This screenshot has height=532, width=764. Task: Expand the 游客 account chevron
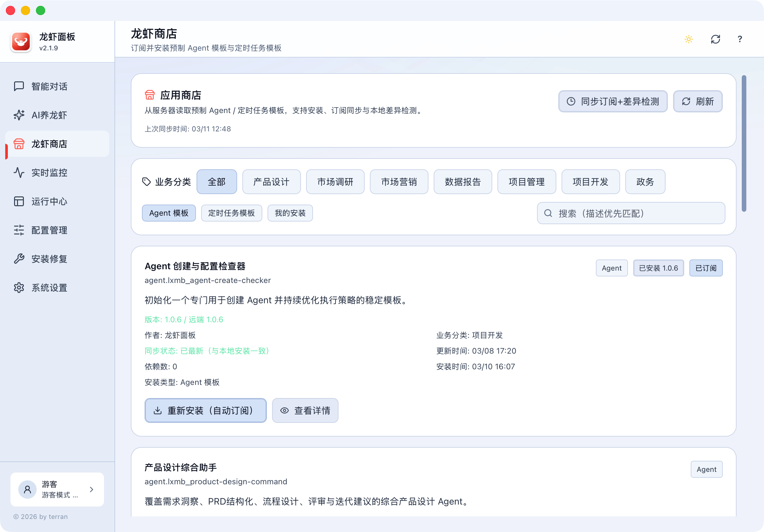click(x=92, y=490)
